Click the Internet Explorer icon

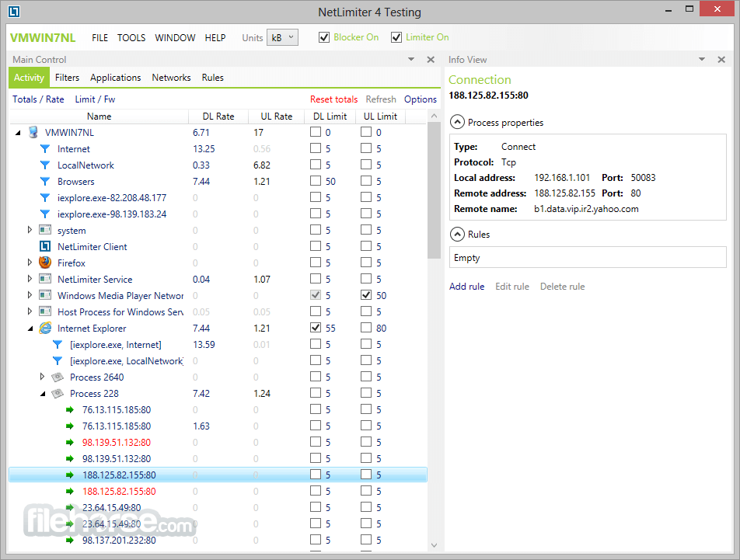pyautogui.click(x=45, y=328)
